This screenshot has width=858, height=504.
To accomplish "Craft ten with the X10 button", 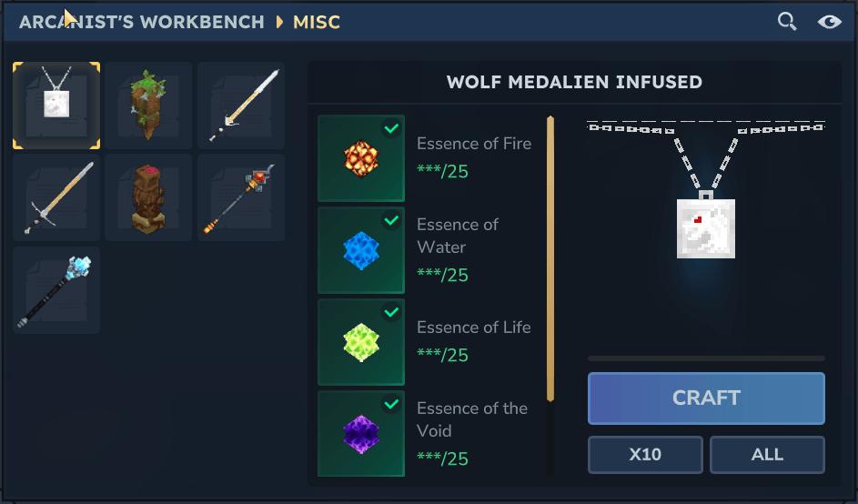I will (x=645, y=455).
